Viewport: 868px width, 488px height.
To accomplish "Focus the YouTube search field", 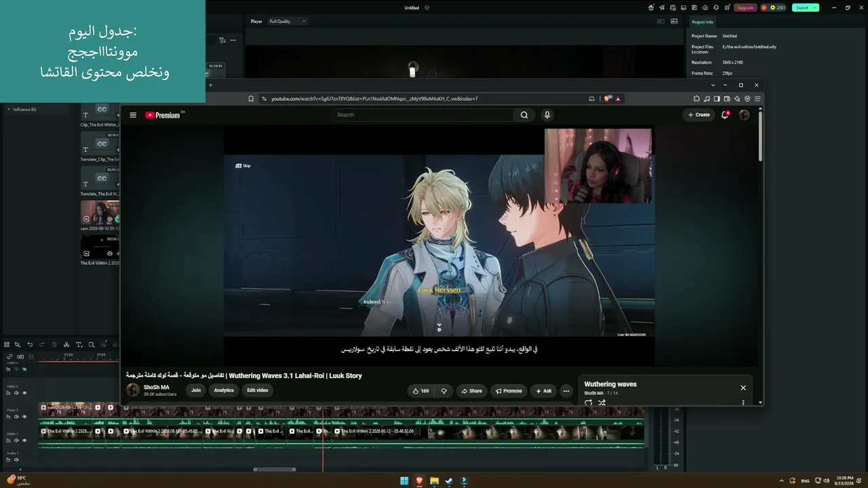I will (423, 115).
